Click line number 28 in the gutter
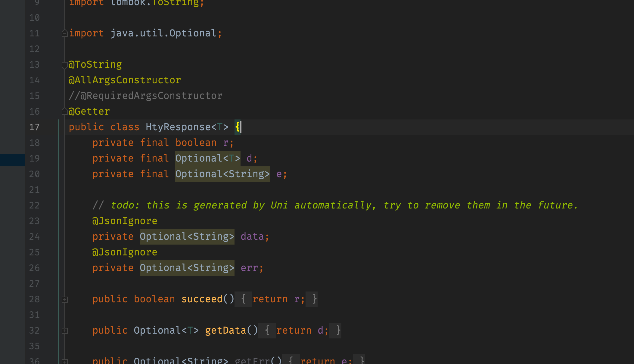Viewport: 634px width, 364px height. click(x=34, y=299)
